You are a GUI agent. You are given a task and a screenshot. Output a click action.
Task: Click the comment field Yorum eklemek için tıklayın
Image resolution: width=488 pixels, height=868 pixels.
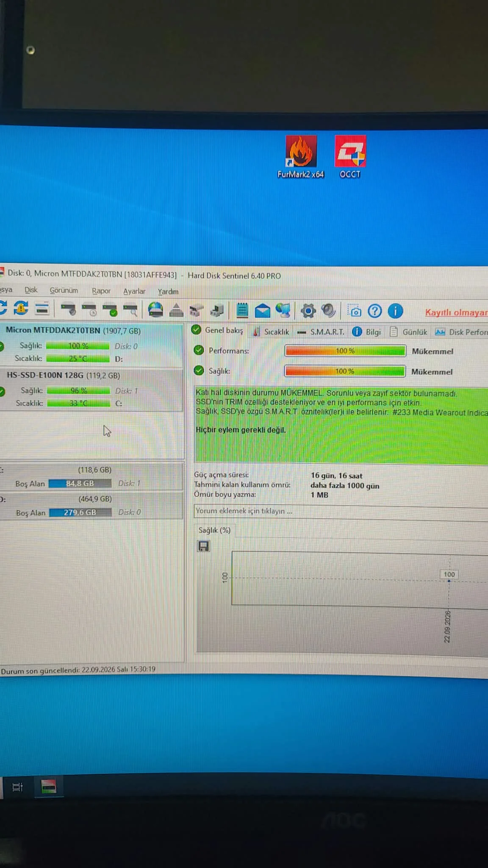click(341, 511)
